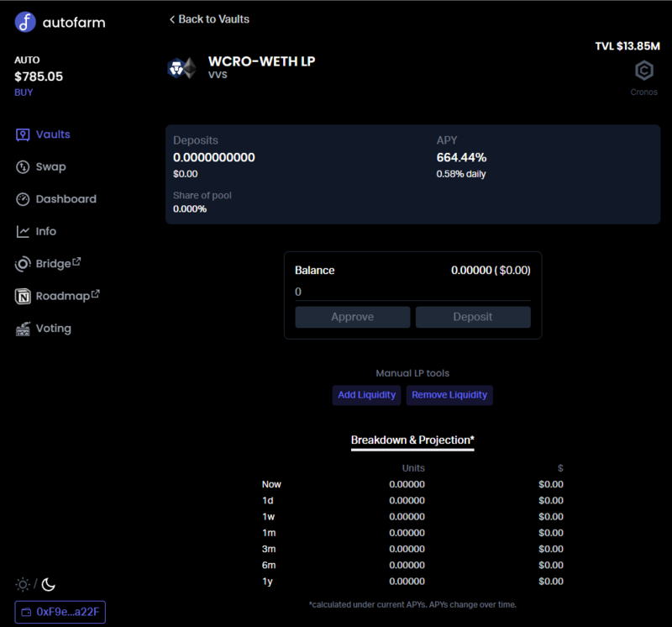Switch to dark mode moon icon

tap(49, 584)
